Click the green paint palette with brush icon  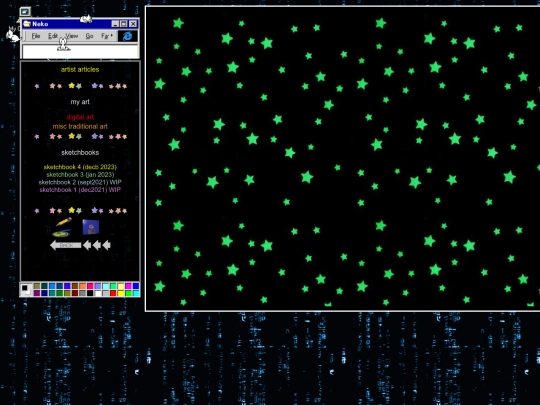(61, 233)
